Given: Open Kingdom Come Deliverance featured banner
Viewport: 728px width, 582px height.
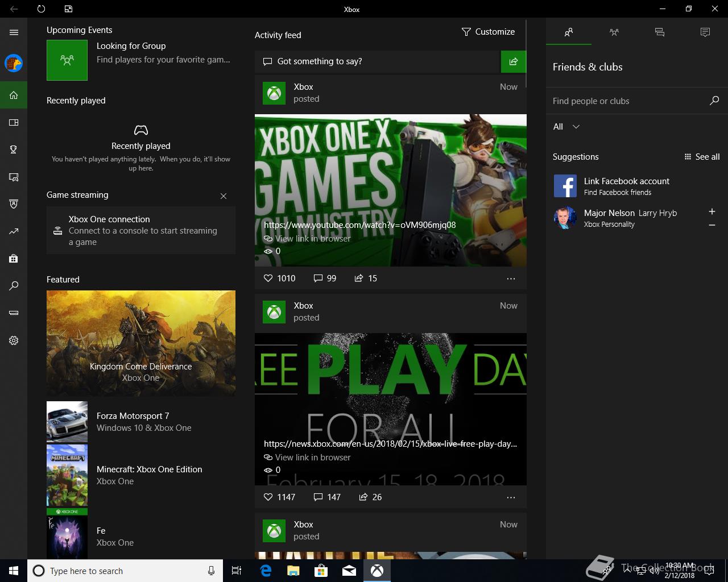Looking at the screenshot, I should click(141, 343).
